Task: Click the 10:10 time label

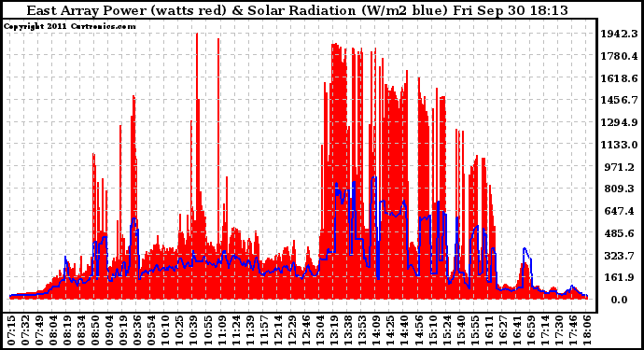Action: tap(165, 330)
